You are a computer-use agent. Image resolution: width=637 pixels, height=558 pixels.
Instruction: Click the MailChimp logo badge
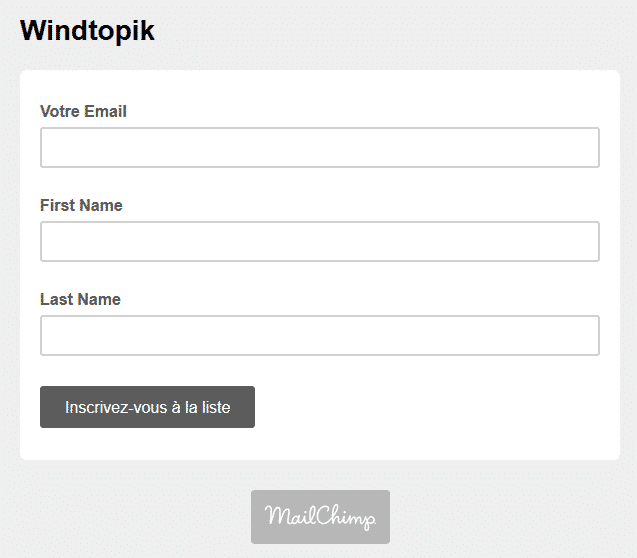pos(320,517)
